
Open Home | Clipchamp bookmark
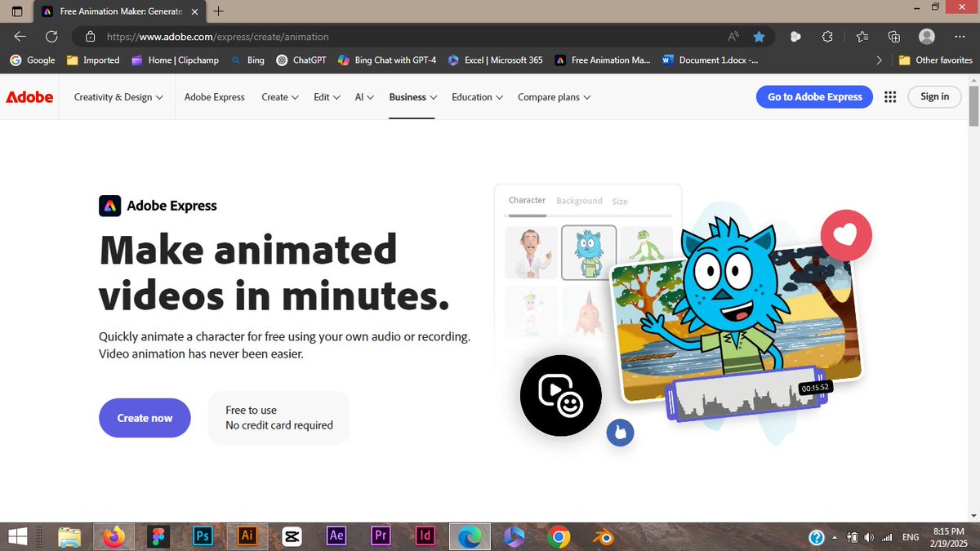[176, 60]
